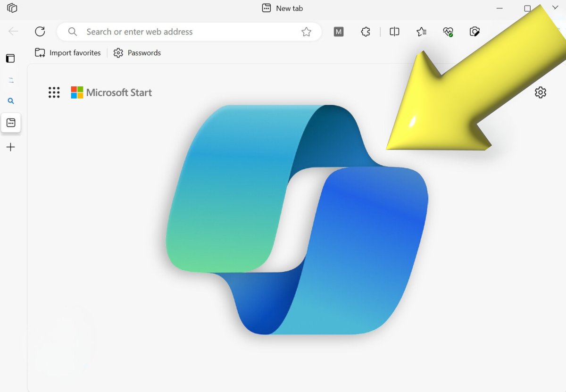The image size is (566, 392).
Task: Select the active New tab in sidebar
Action: point(11,123)
